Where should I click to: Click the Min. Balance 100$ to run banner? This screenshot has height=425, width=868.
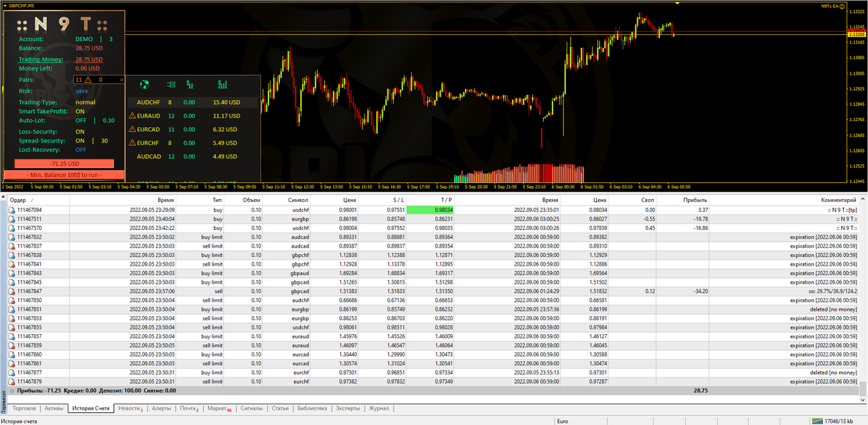[x=65, y=175]
